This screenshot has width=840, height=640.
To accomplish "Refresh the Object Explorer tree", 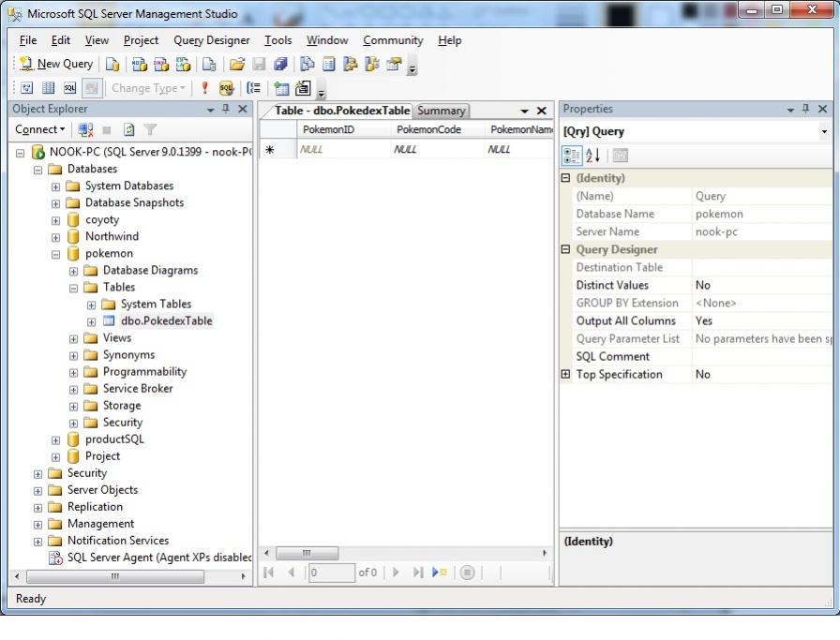I will [128, 129].
